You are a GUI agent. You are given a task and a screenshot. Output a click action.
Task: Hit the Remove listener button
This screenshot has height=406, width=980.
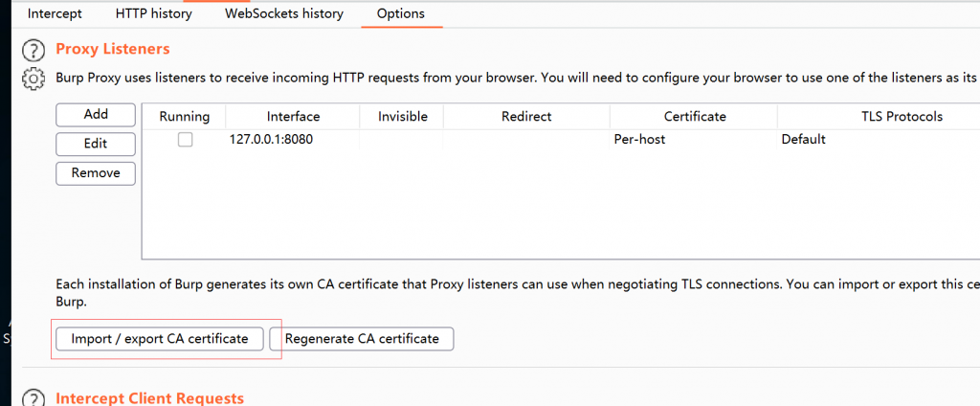coord(96,173)
